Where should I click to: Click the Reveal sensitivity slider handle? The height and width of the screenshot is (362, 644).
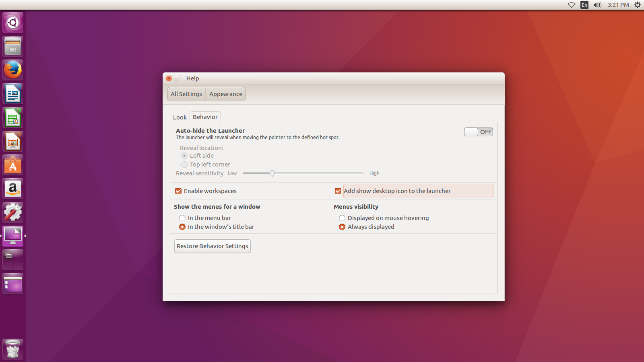(x=272, y=173)
